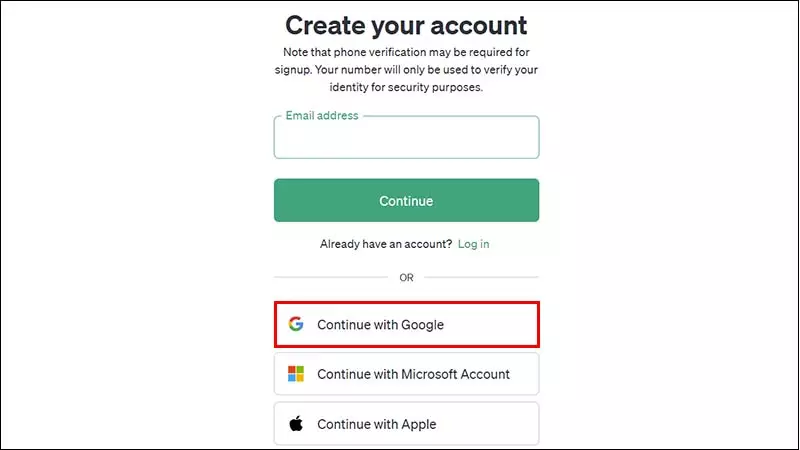Click the "Note that phone verification" line
Screen dimensions: 800x450
click(406, 52)
